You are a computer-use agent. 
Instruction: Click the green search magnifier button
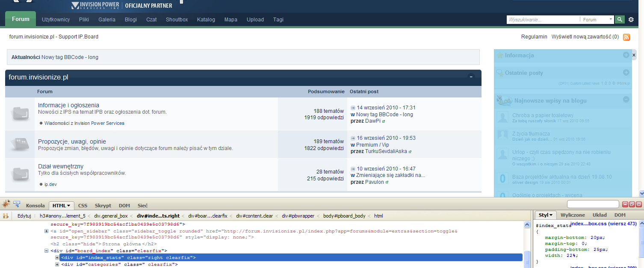click(x=620, y=20)
